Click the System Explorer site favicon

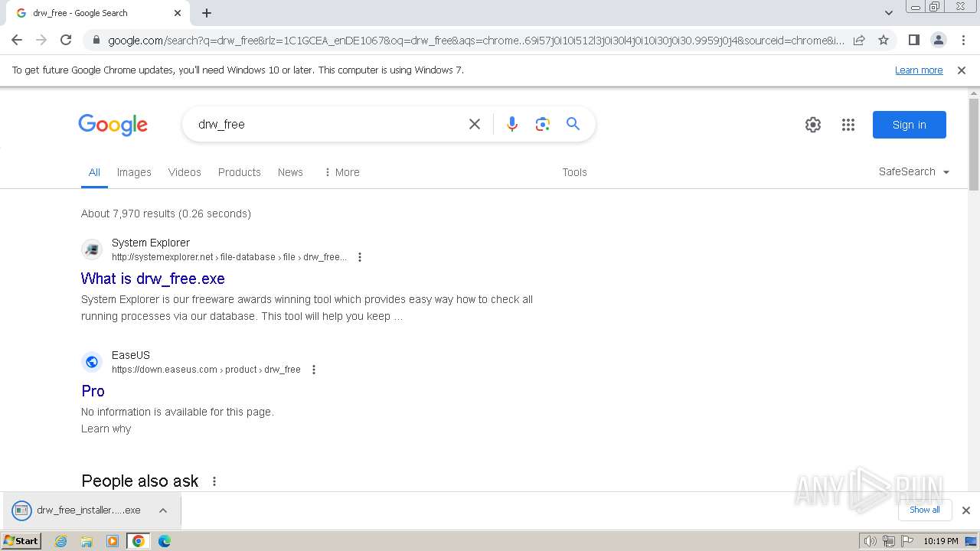92,249
